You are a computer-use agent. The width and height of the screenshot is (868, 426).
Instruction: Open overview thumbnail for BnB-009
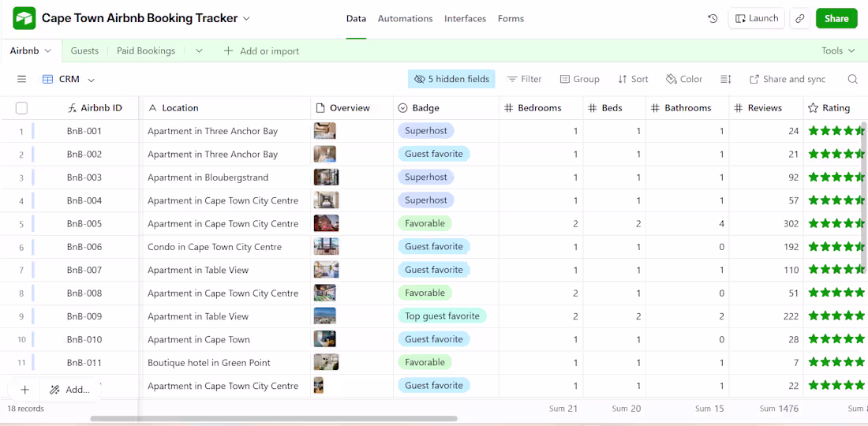click(x=324, y=316)
